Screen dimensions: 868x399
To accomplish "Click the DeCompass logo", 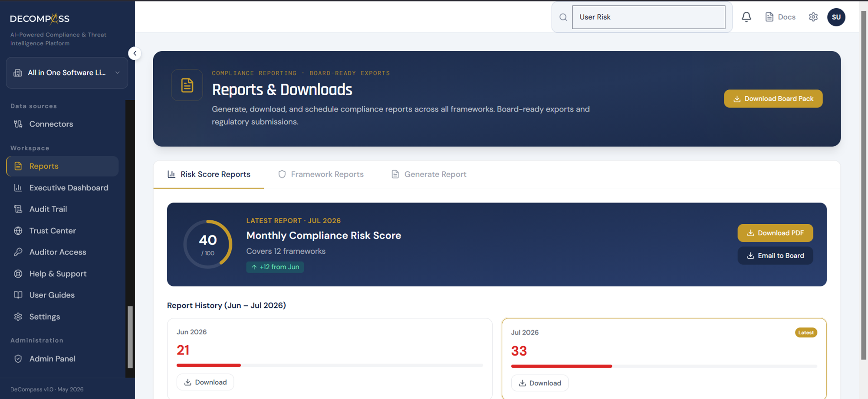I will (40, 19).
